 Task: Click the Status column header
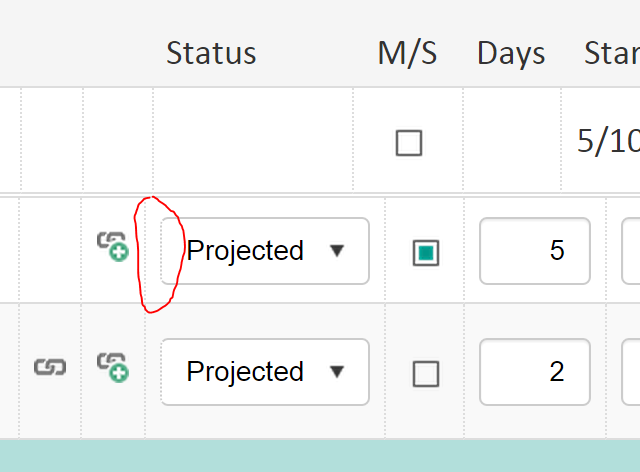pyautogui.click(x=211, y=53)
